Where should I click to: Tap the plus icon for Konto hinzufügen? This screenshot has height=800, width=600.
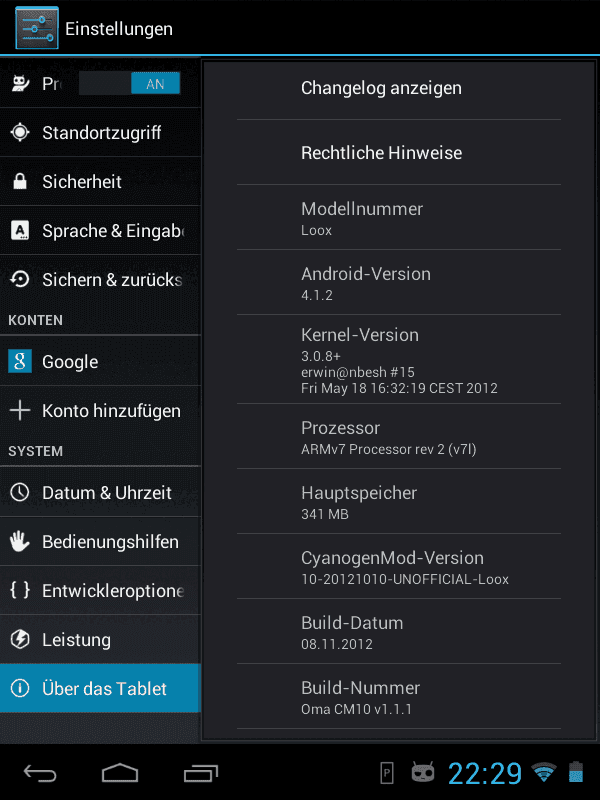20,410
